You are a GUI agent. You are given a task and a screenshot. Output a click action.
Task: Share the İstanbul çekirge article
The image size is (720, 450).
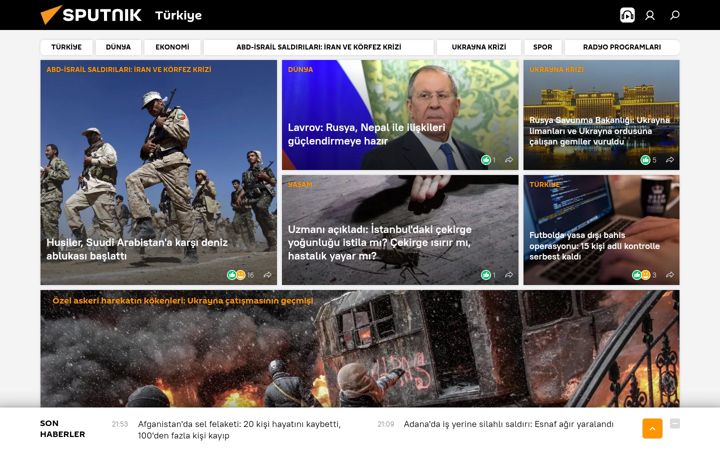[x=509, y=275]
